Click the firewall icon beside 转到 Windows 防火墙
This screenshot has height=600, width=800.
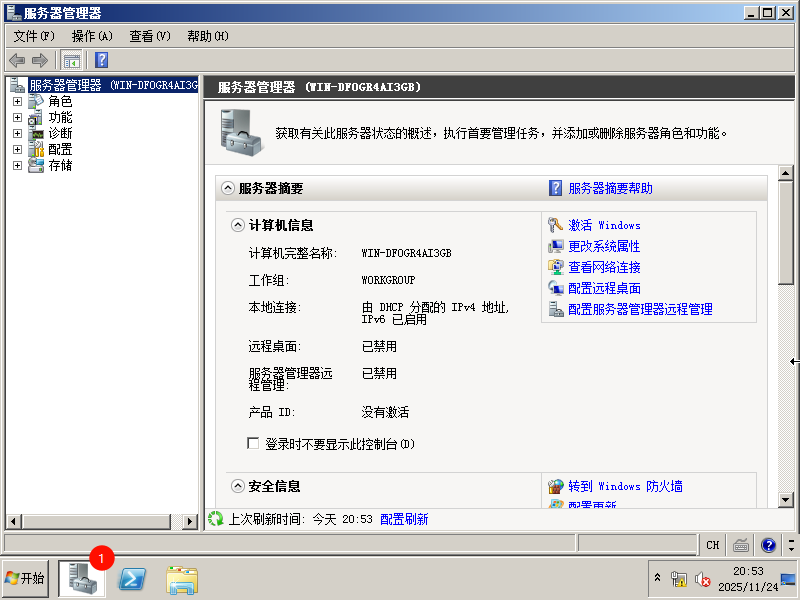pyautogui.click(x=555, y=486)
